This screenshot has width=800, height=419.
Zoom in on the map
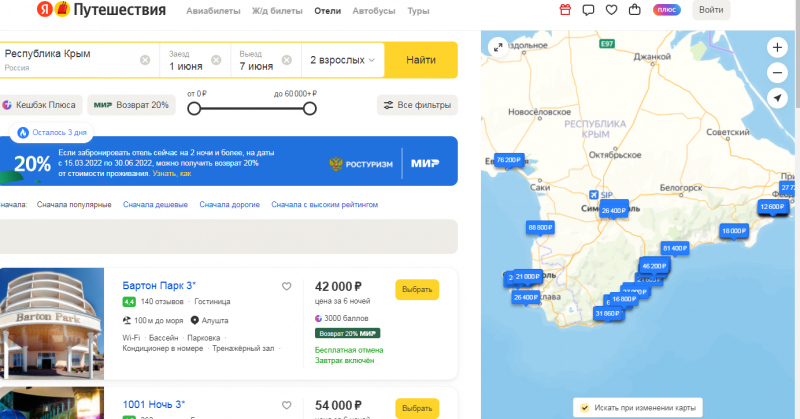777,47
